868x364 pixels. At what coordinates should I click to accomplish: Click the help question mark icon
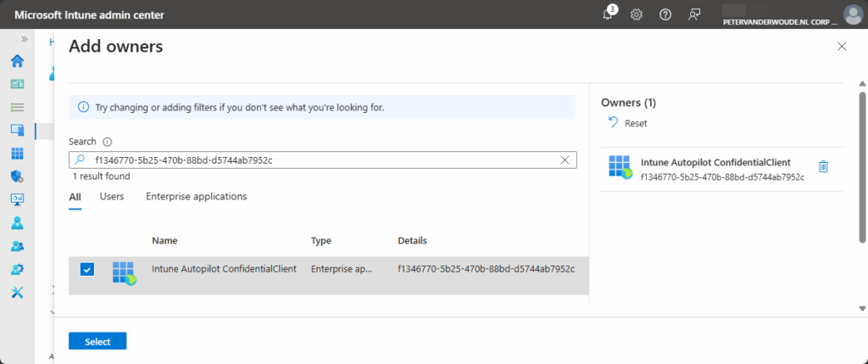click(665, 14)
